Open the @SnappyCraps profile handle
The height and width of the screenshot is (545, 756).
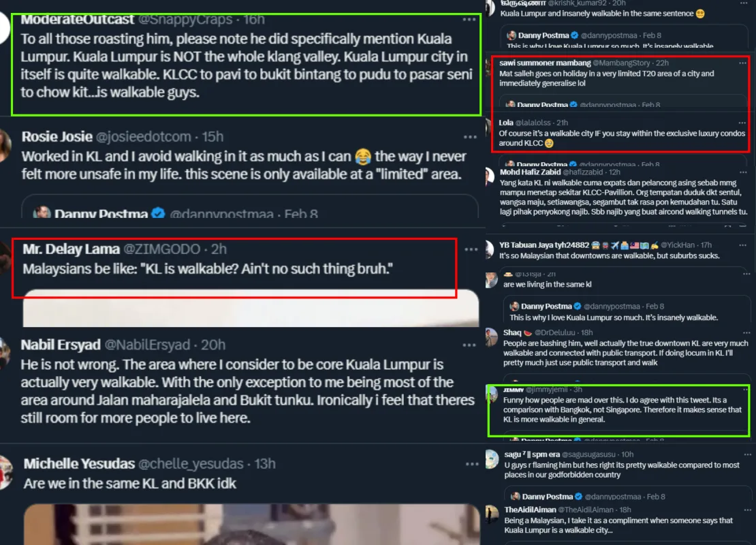pos(185,19)
